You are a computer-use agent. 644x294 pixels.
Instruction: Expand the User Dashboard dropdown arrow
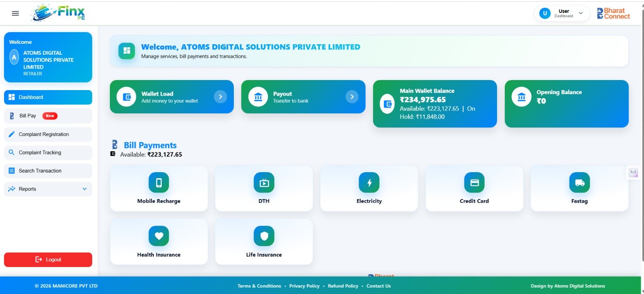(x=581, y=13)
